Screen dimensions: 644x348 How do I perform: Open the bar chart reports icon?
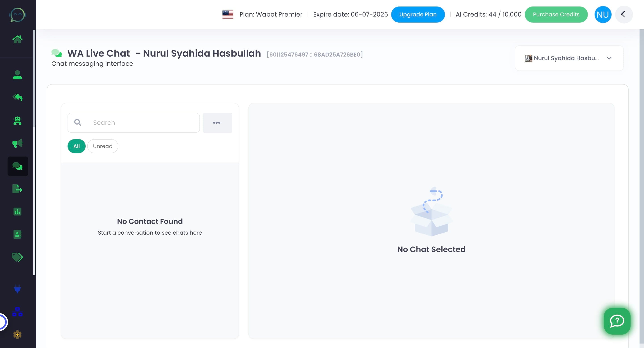[x=17, y=212]
